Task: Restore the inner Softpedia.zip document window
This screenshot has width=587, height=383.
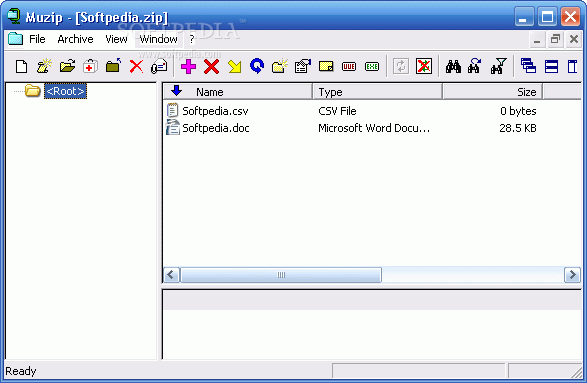Action: 556,39
